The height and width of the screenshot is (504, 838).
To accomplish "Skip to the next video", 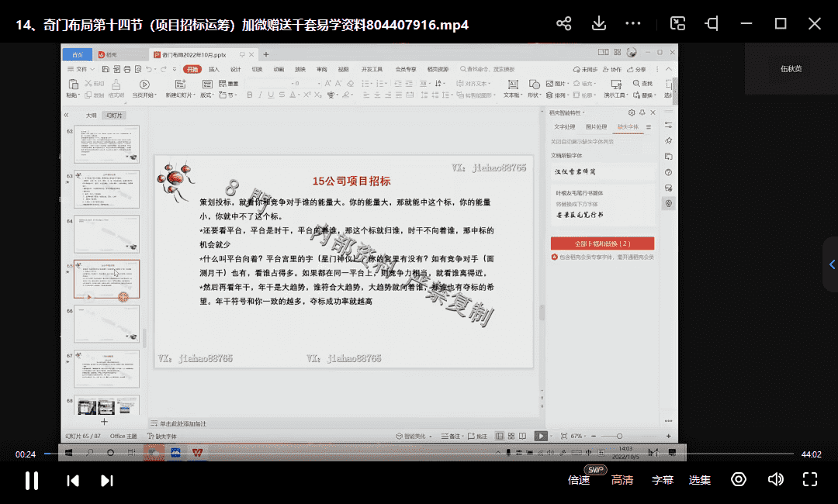I will tap(107, 480).
